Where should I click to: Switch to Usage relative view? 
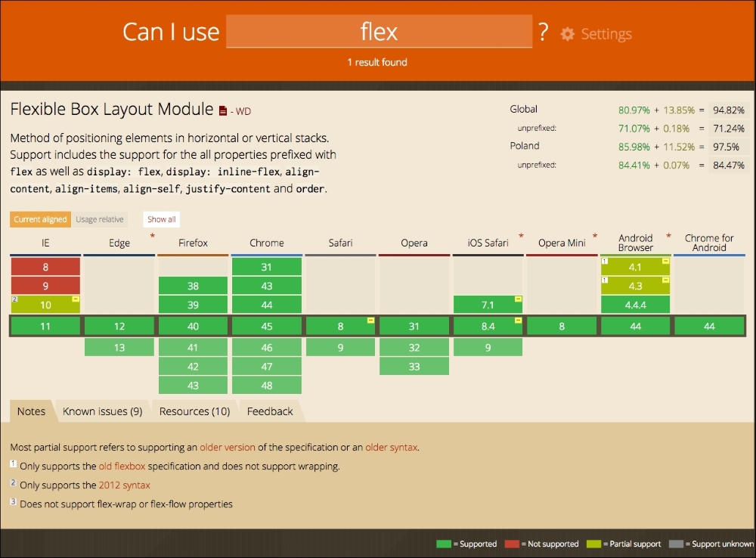click(x=100, y=219)
